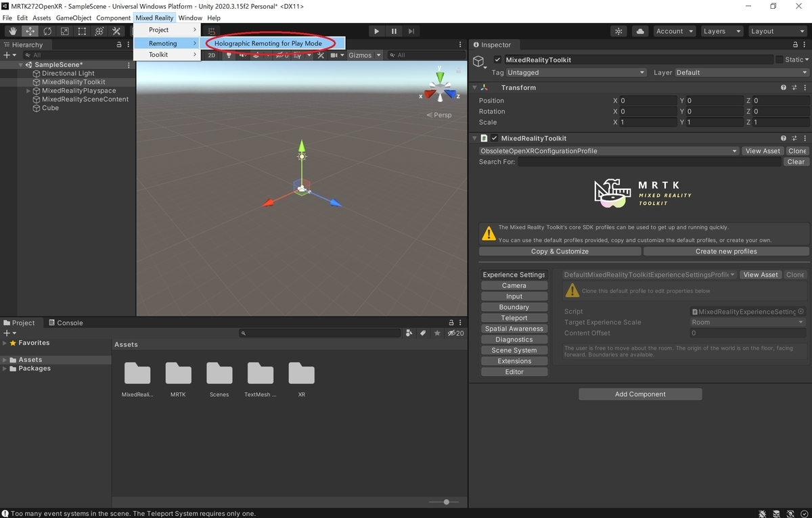Open Unity Services cloud icon
The width and height of the screenshot is (812, 518).
640,31
